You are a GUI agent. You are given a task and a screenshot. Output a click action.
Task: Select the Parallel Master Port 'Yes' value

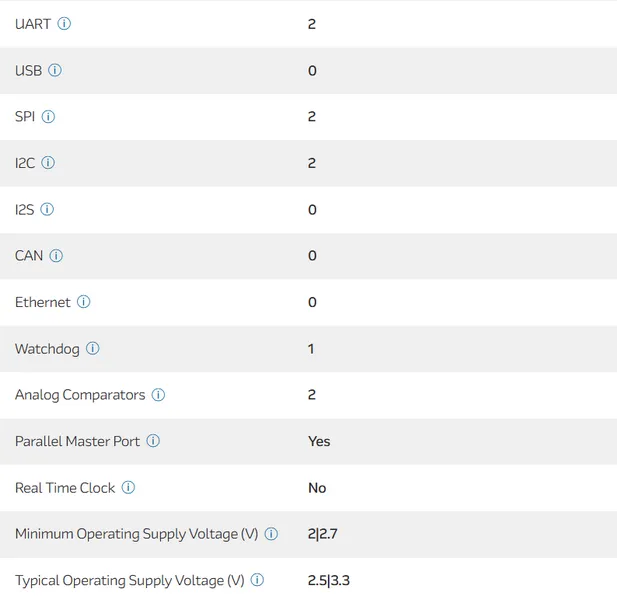pyautogui.click(x=319, y=441)
